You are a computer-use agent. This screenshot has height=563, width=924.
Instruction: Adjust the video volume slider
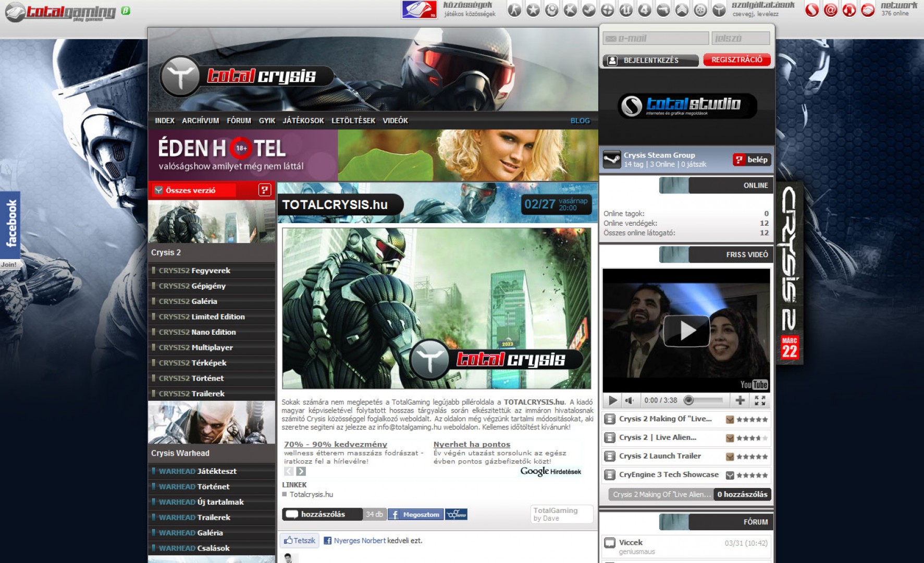coord(704,400)
